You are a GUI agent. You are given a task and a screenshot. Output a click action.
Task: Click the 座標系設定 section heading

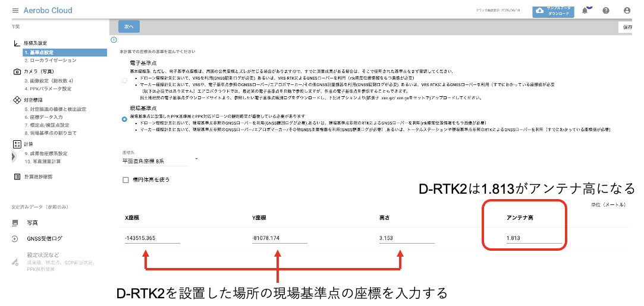point(35,43)
